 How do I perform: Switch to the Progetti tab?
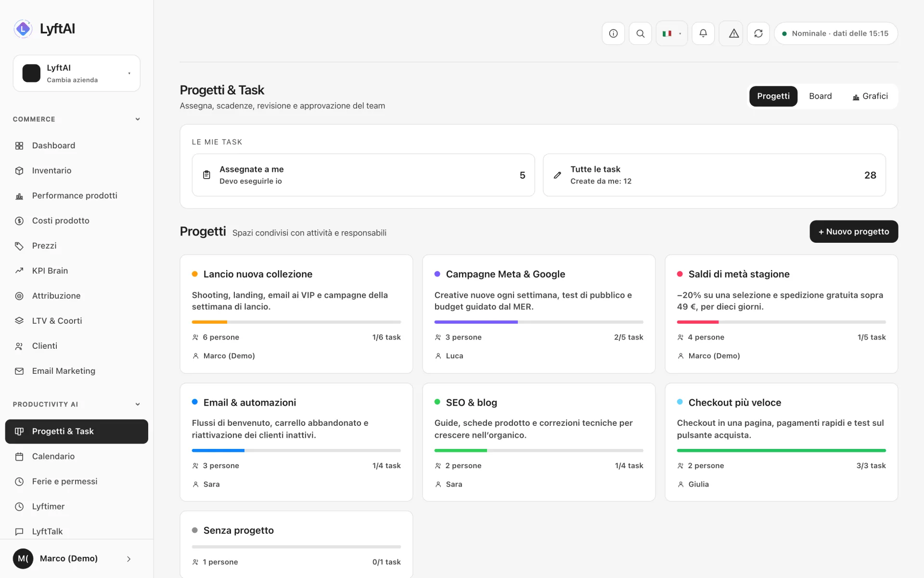pyautogui.click(x=773, y=96)
